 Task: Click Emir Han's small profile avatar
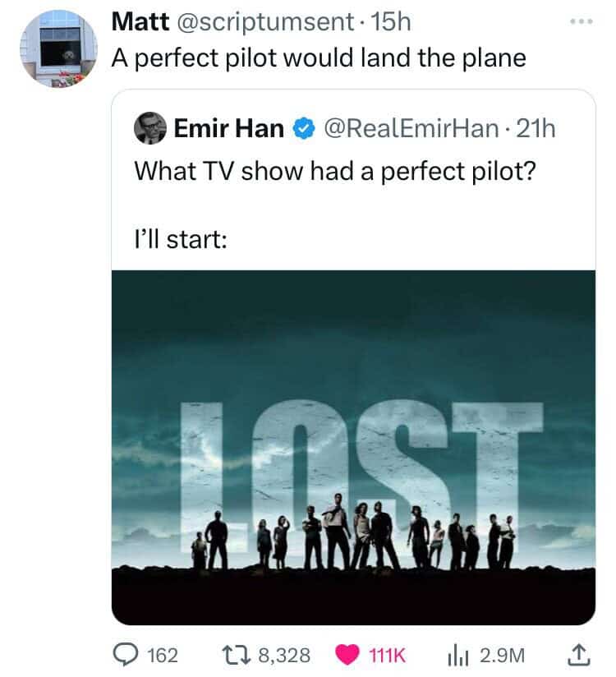point(150,128)
